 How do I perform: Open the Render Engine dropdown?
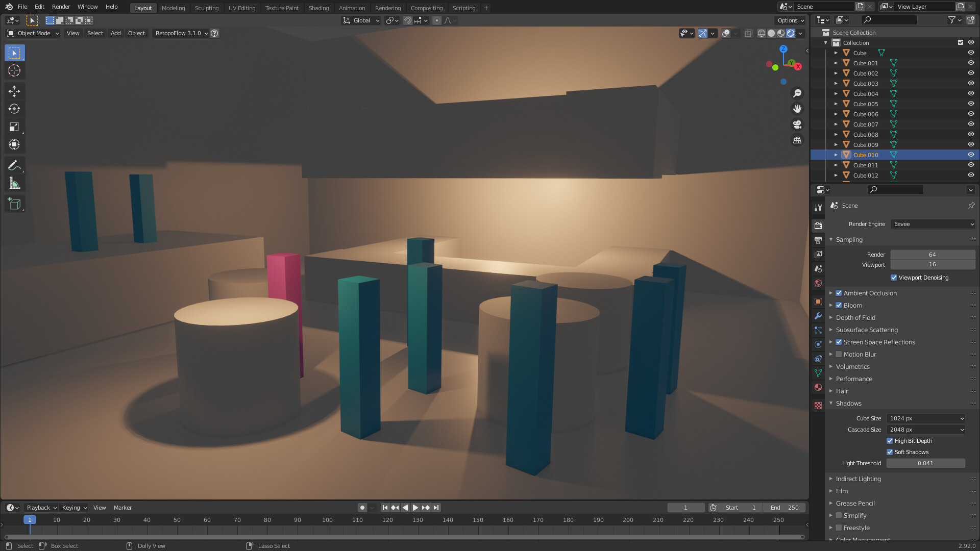click(x=933, y=224)
